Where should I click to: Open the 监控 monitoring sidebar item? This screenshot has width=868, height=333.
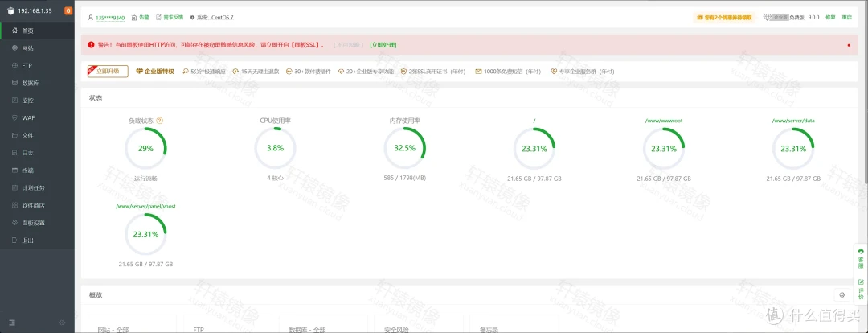37,101
